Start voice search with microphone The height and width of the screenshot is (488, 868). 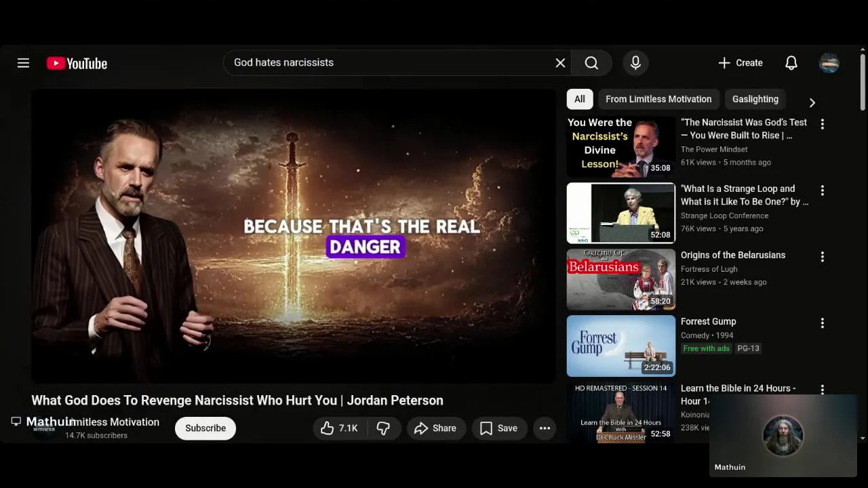click(x=635, y=63)
